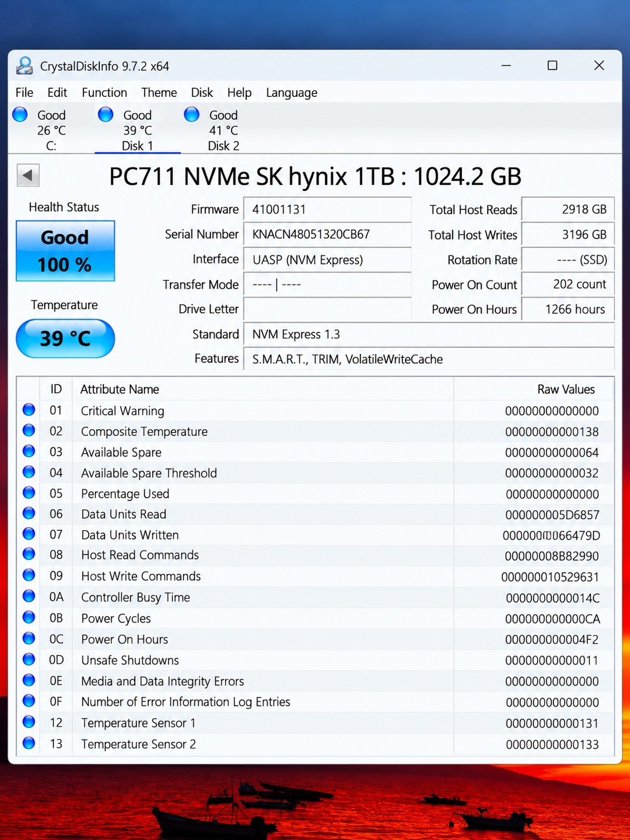Screen dimensions: 630x840
Task: Click the Transfer Mode field
Action: click(327, 284)
